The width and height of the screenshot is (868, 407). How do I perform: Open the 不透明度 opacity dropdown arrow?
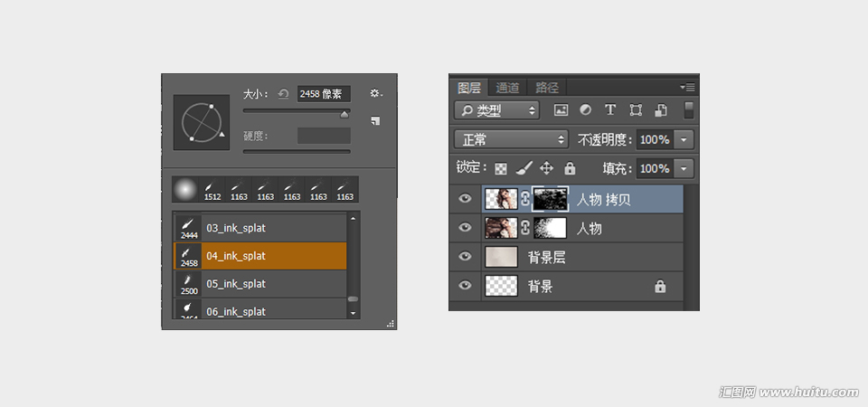coord(684,139)
